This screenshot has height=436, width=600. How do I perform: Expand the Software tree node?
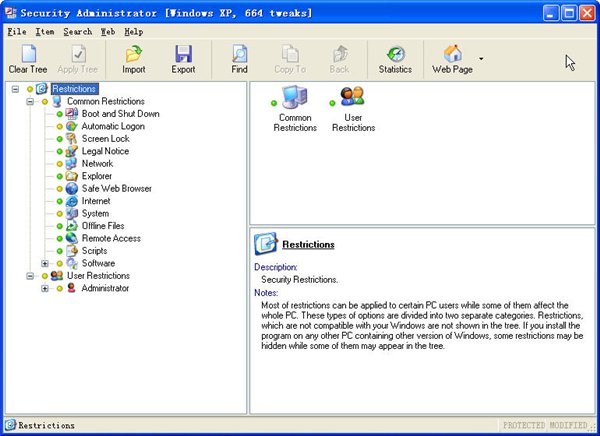(45, 263)
